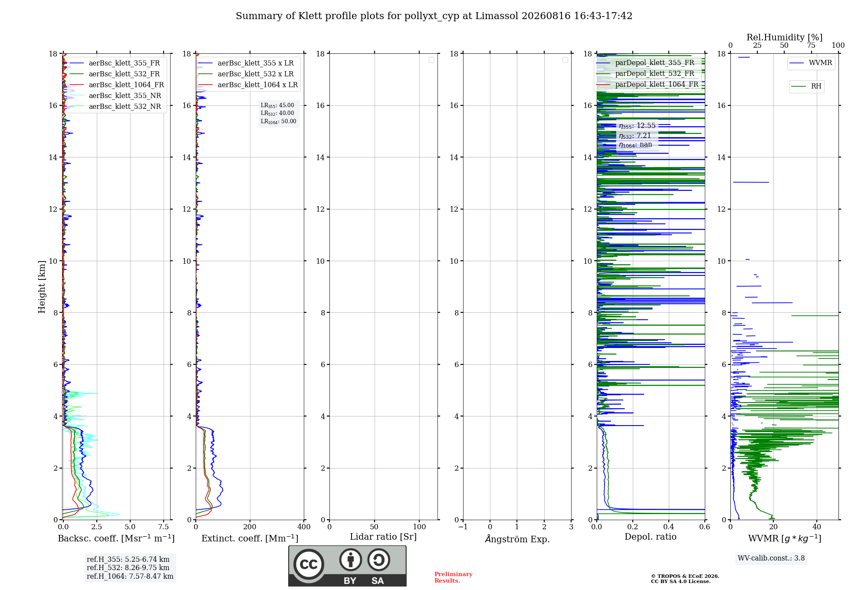Click the 'Ångström Exp.' axis label
868x590 pixels.
pyautogui.click(x=517, y=539)
